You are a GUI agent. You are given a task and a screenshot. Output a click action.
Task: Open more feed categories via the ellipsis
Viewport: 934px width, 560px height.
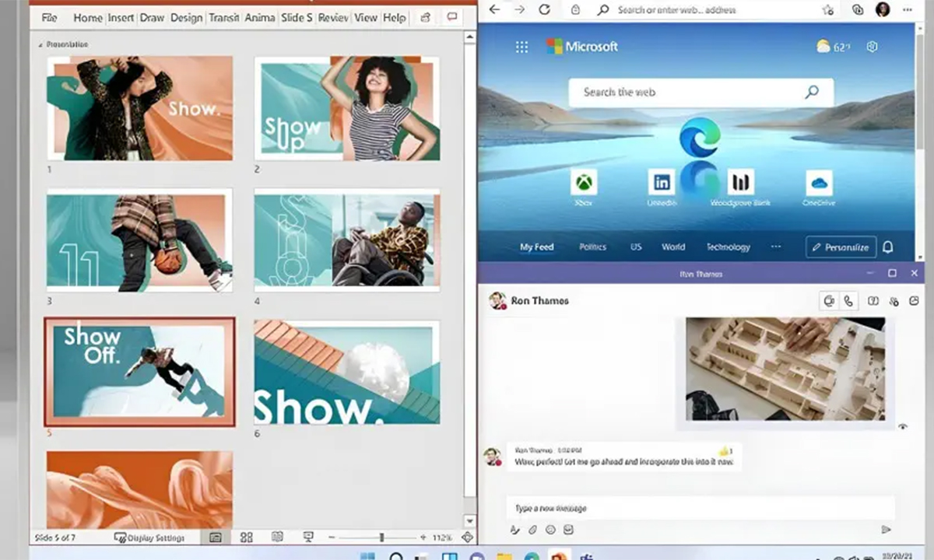[x=775, y=246]
